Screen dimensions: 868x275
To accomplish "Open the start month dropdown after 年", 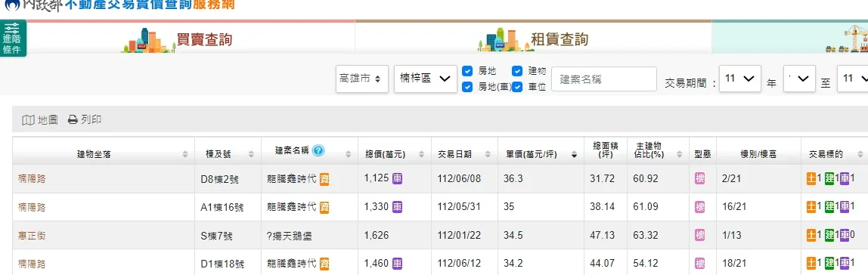I will 799,79.
